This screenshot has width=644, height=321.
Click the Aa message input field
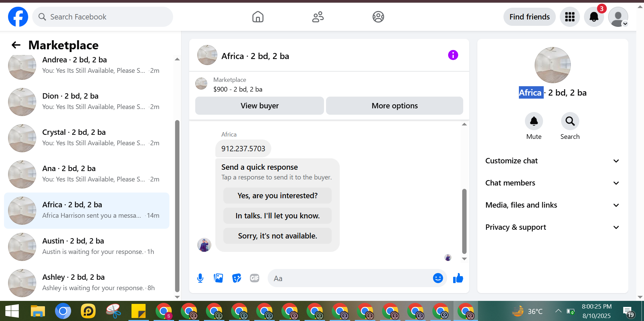point(351,278)
